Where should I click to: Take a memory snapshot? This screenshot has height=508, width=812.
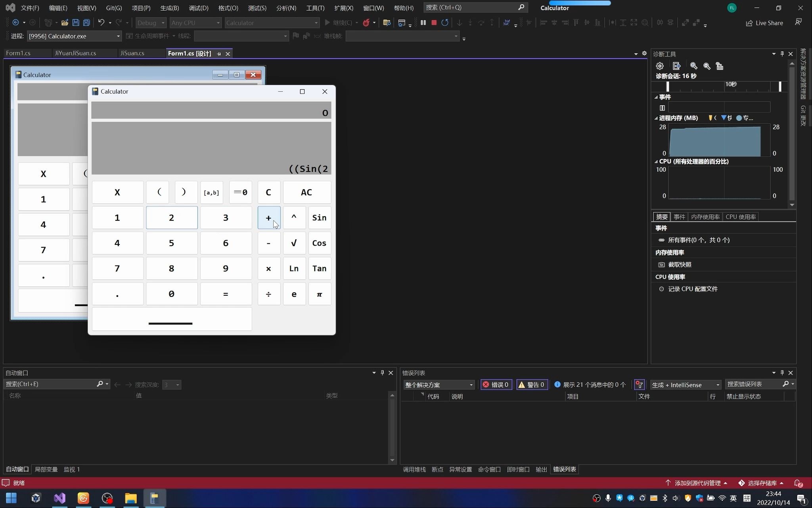[x=680, y=265]
